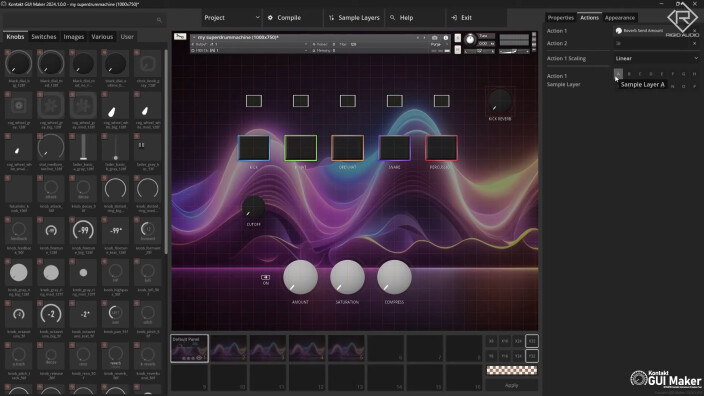Select the COMPRESS knob
Viewport: 704px width, 396px height.
[394, 277]
